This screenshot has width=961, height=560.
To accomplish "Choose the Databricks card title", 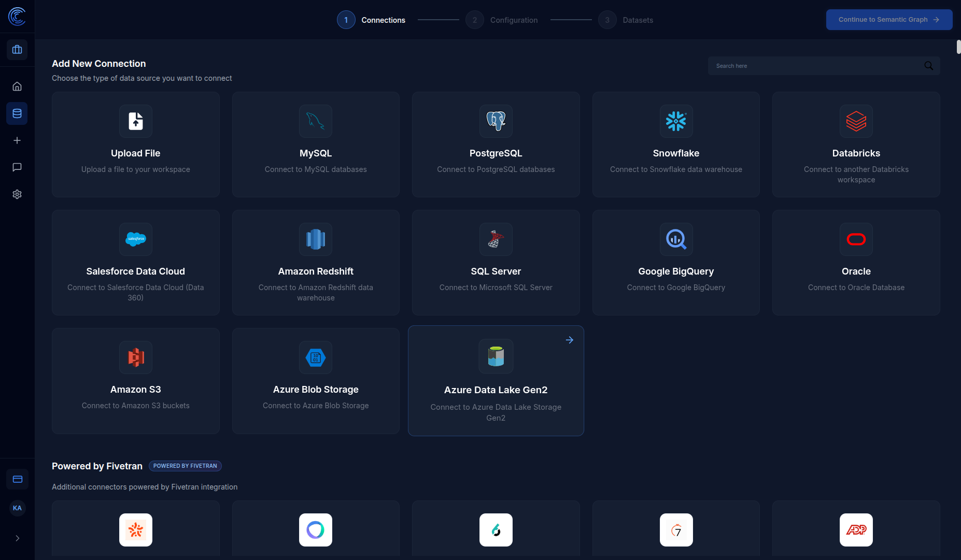I will click(856, 153).
